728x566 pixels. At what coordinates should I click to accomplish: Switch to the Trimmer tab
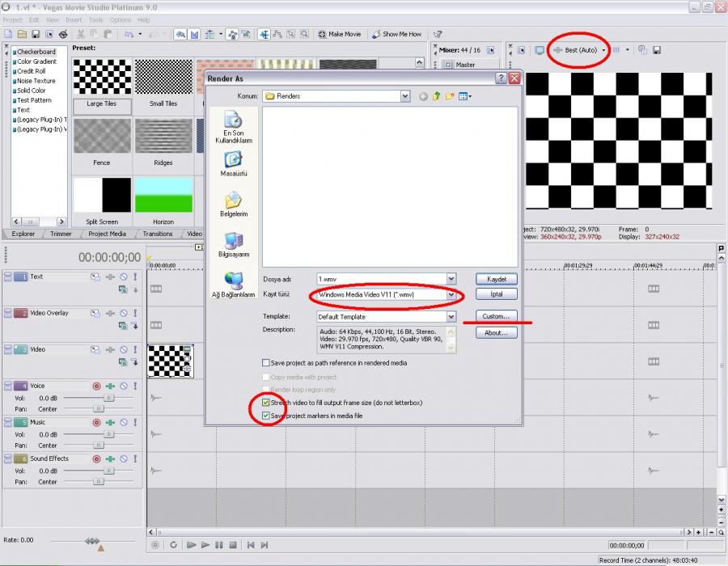tap(61, 234)
